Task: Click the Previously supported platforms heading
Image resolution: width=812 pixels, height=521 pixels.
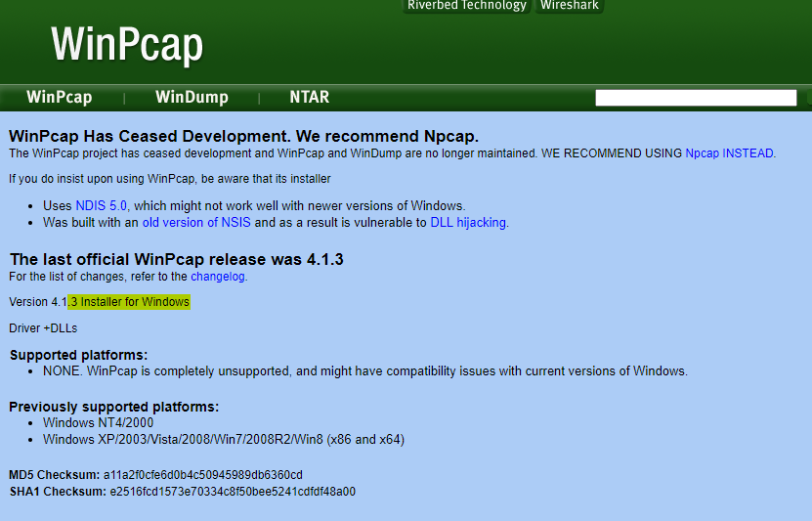Action: (x=114, y=407)
